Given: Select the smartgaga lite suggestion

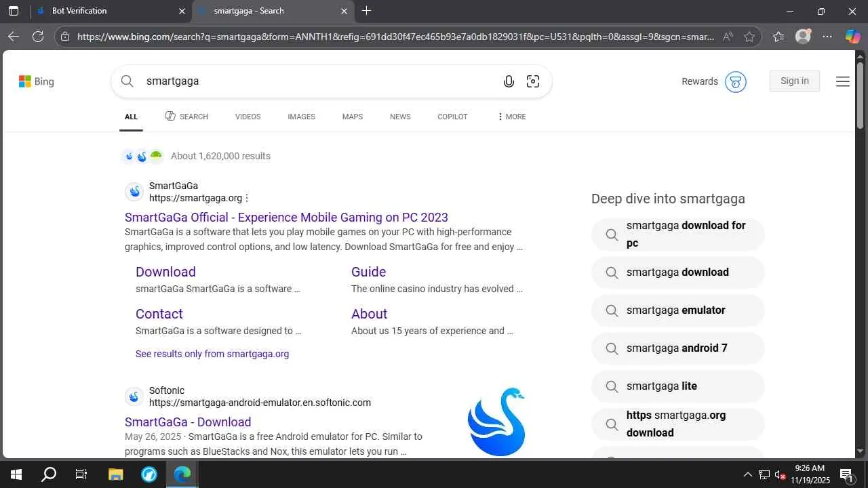Looking at the screenshot, I should (x=677, y=386).
